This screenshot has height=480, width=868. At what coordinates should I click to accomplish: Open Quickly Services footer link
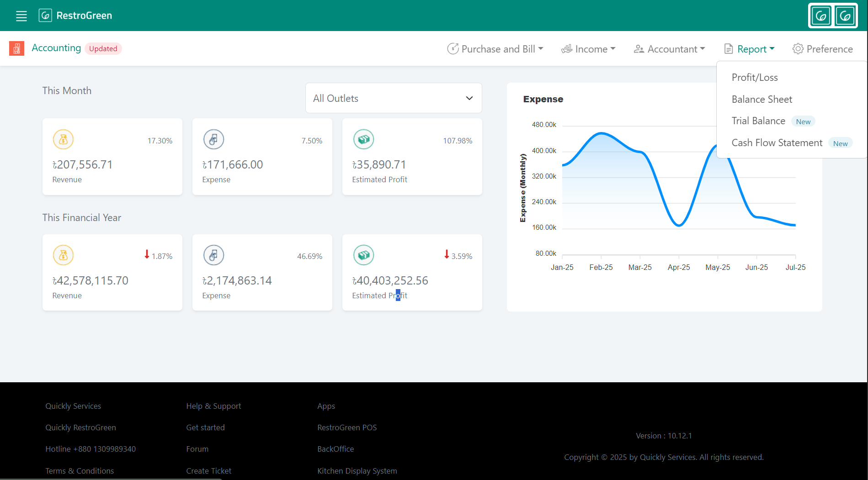point(73,406)
